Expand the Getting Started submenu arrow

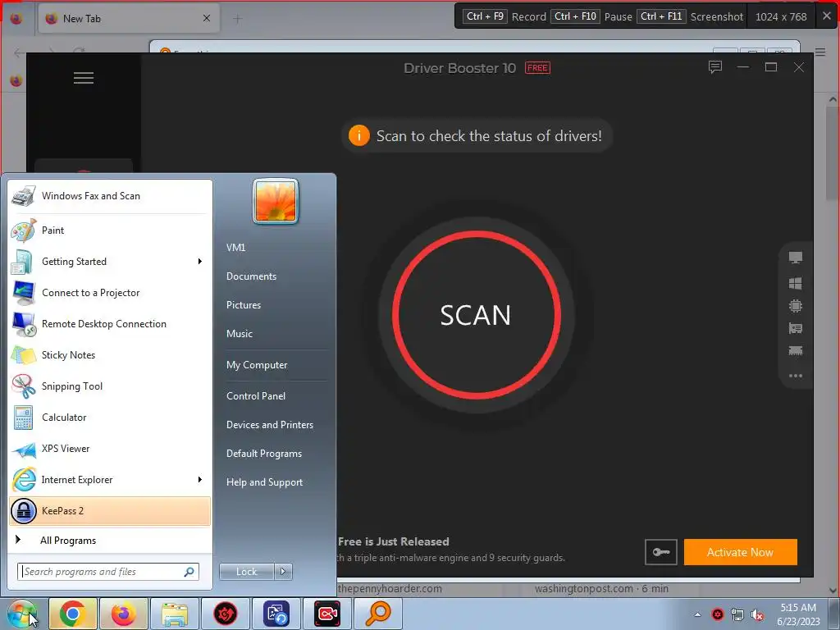pyautogui.click(x=200, y=262)
